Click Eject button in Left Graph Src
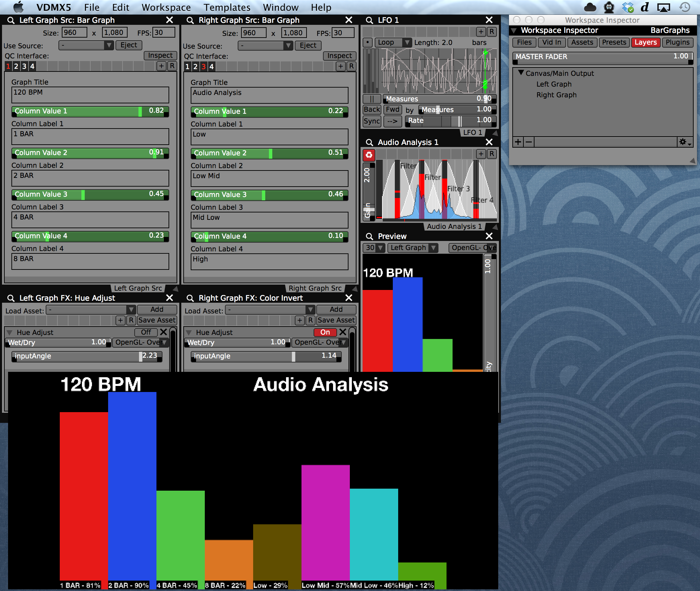The height and width of the screenshot is (591, 700). (129, 45)
